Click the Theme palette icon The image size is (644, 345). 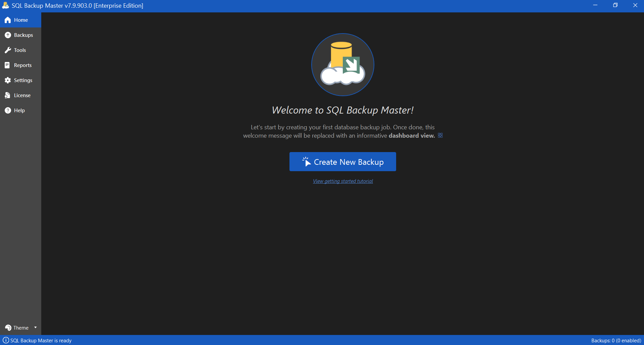pyautogui.click(x=8, y=328)
